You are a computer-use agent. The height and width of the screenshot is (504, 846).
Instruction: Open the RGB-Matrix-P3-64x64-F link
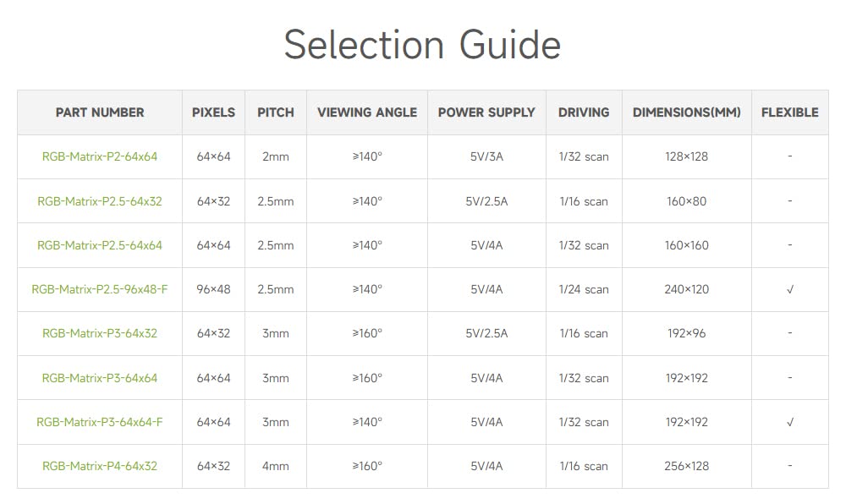pos(100,422)
